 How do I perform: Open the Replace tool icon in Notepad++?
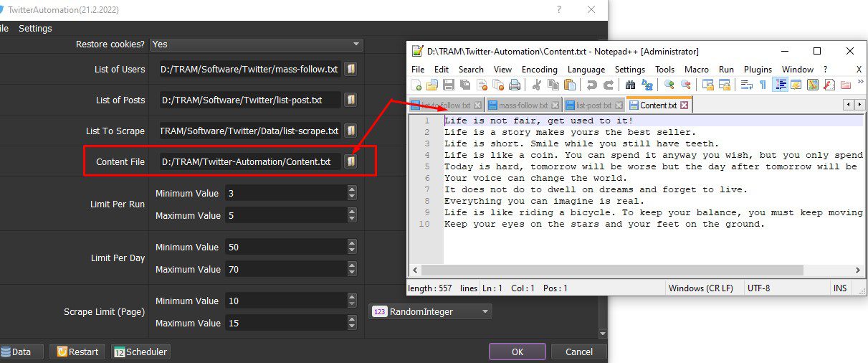[x=647, y=85]
